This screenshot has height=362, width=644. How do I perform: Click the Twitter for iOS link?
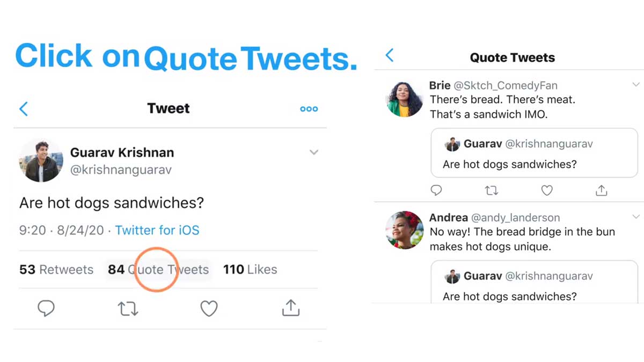pos(157,230)
